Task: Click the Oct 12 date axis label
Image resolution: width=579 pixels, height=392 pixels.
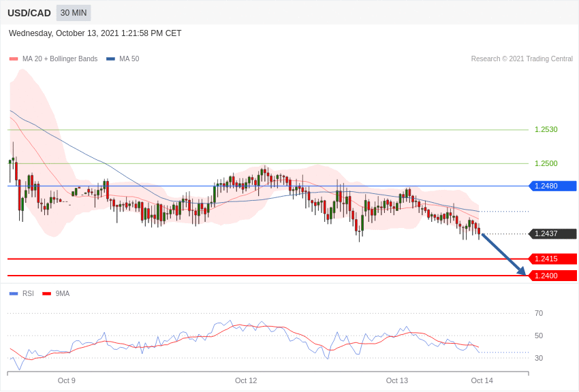Action: (246, 380)
